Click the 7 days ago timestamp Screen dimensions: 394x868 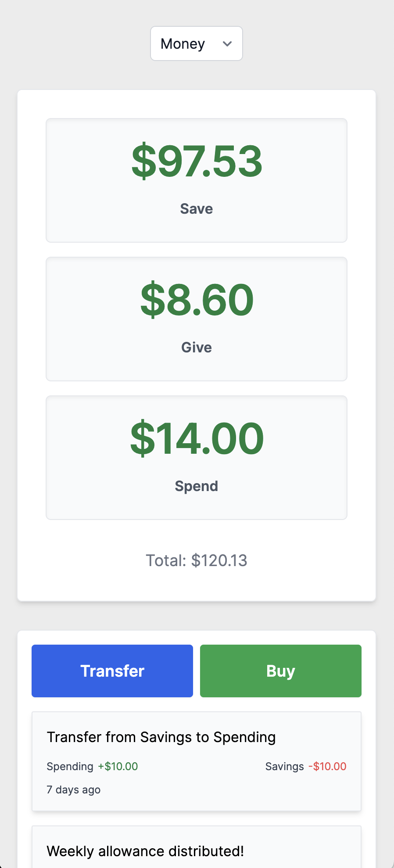[74, 790]
